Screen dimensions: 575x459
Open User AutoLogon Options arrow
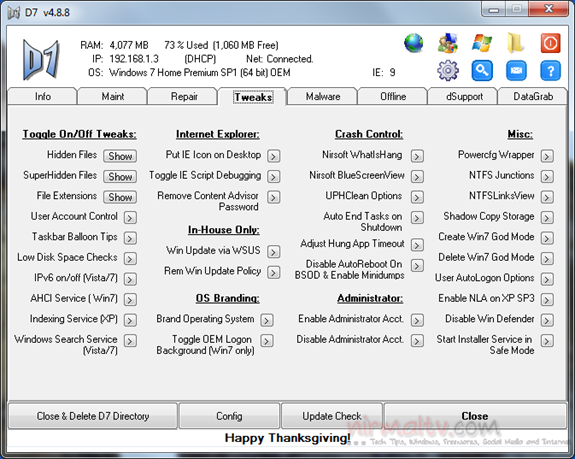[547, 279]
